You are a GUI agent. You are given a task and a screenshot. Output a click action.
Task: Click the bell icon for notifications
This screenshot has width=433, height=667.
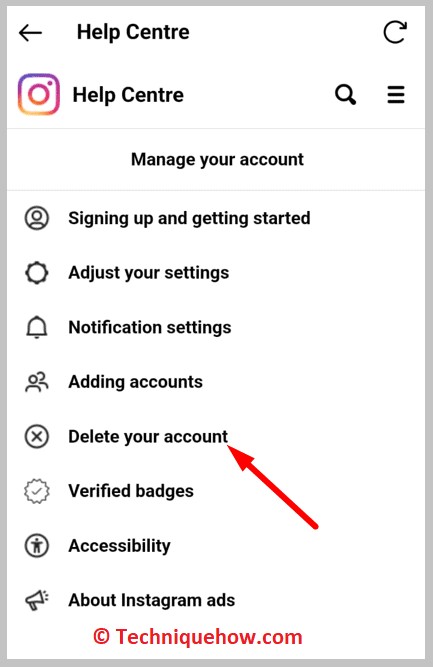(x=37, y=327)
